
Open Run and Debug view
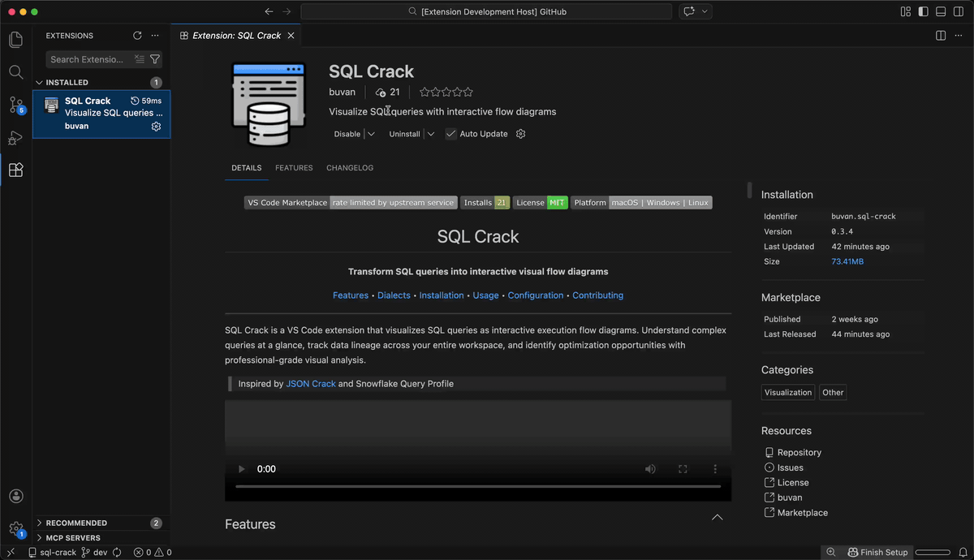[x=15, y=137]
